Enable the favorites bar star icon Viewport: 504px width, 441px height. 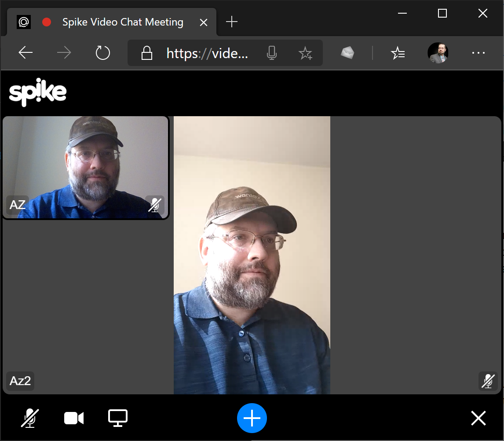tap(398, 53)
